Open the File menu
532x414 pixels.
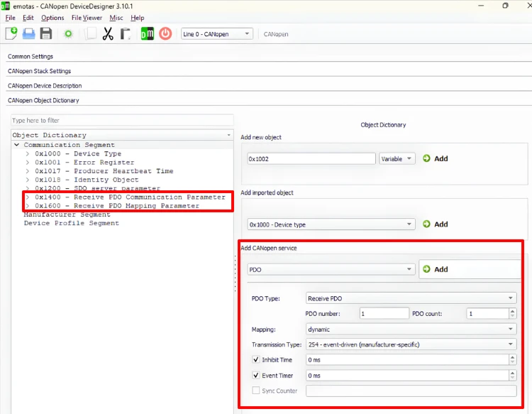click(10, 18)
